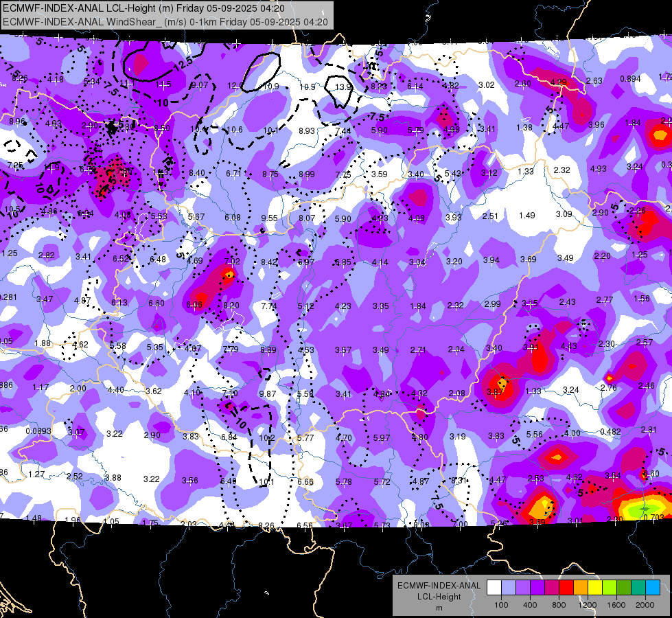
Task: Click the wind shear value 13.9
Action: (x=343, y=87)
